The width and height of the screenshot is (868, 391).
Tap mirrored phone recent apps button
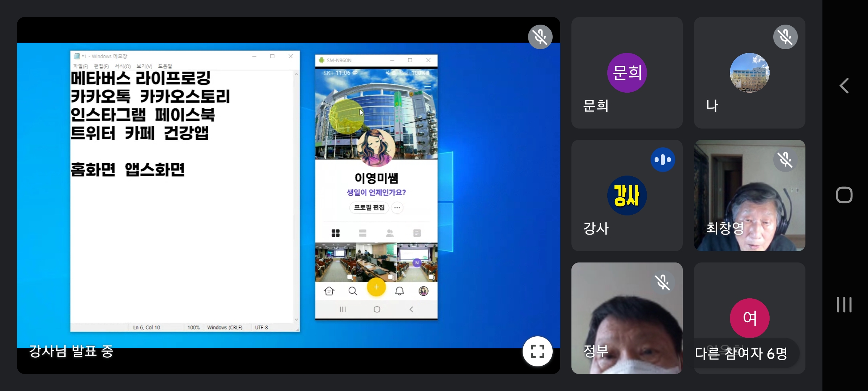[x=343, y=310]
